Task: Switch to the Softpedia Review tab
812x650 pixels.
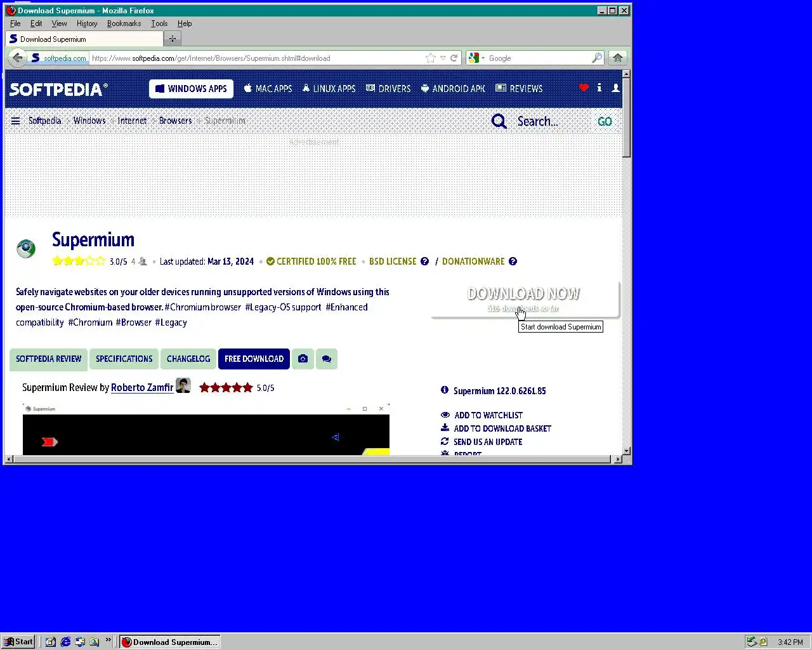Action: [x=49, y=359]
